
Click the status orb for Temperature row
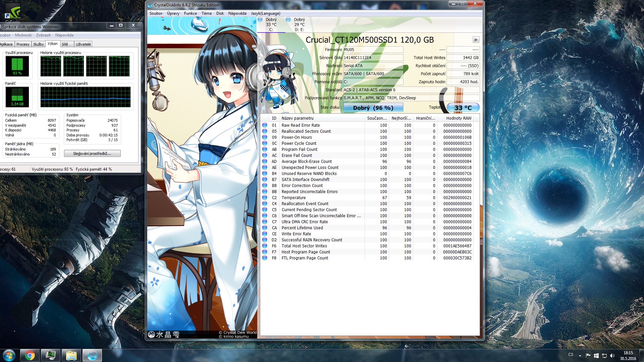pos(265,198)
